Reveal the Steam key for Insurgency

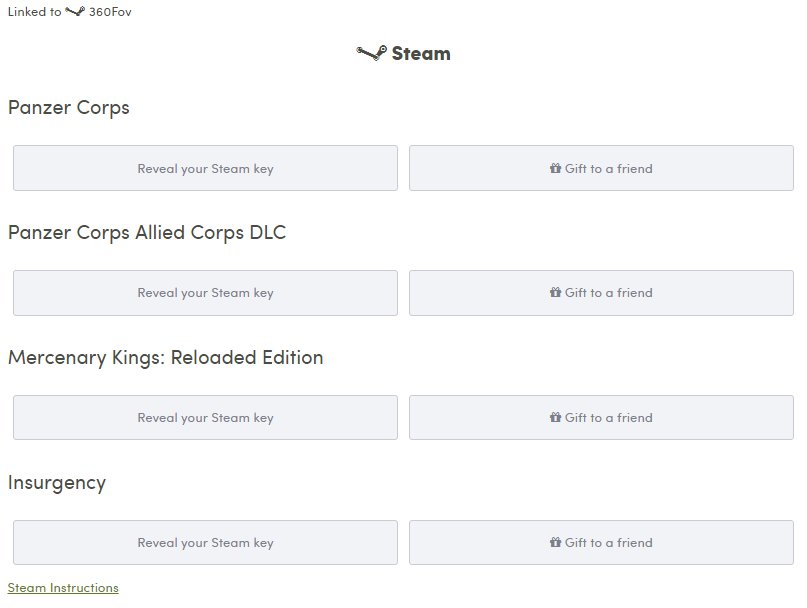pyautogui.click(x=205, y=543)
